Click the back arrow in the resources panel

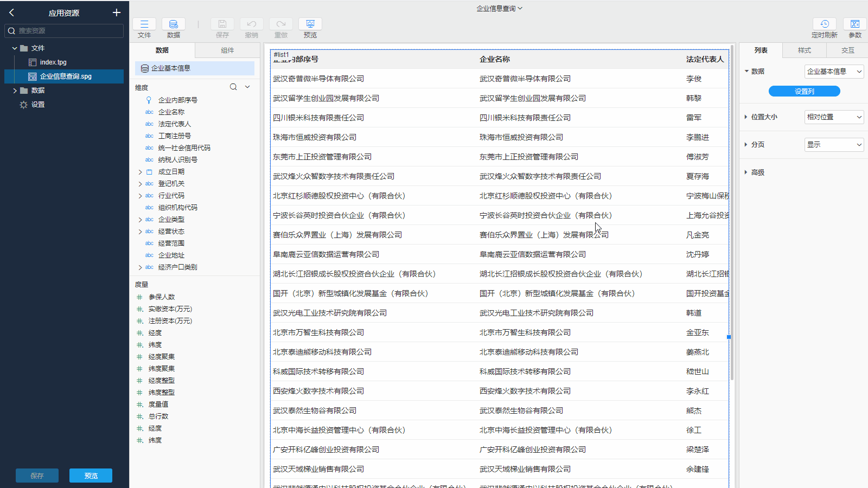point(11,12)
